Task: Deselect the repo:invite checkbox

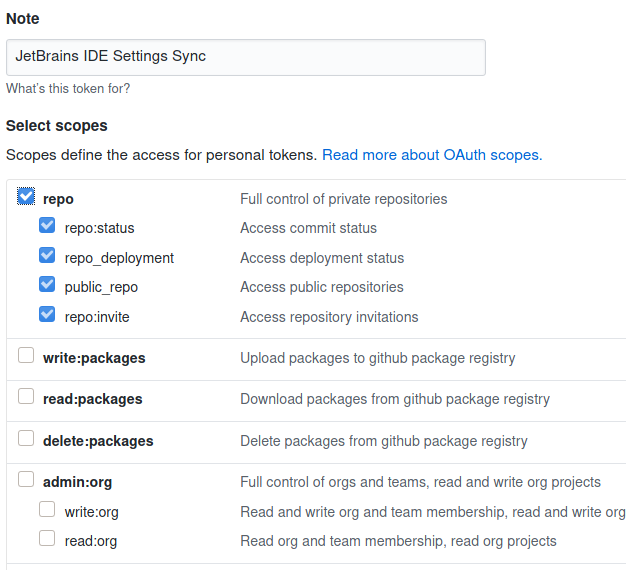Action: point(47,315)
